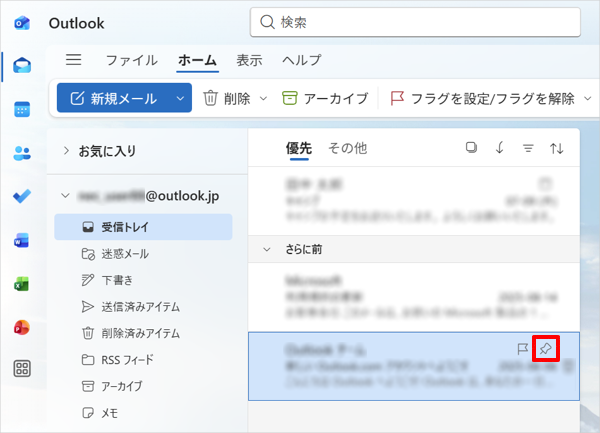600x433 pixels.
Task: Pin the selected Outlook team email
Action: (545, 348)
